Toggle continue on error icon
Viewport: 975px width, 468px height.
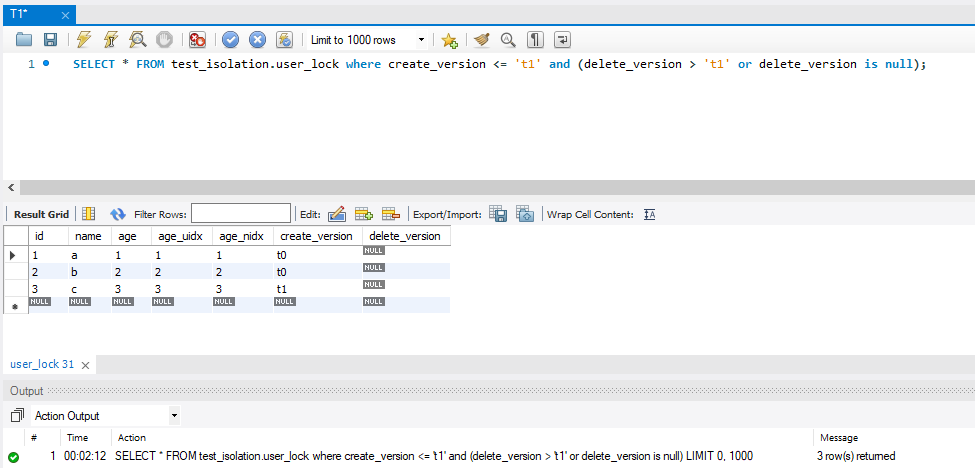click(x=197, y=40)
